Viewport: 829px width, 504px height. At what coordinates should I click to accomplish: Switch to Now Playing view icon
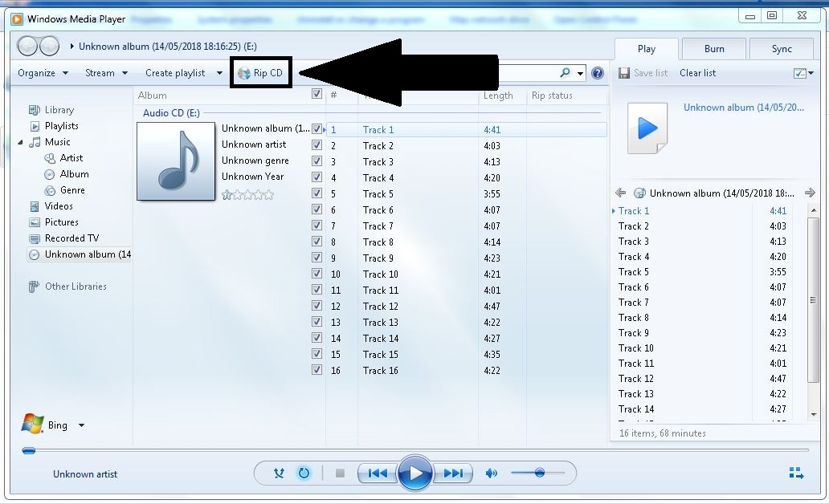[796, 473]
